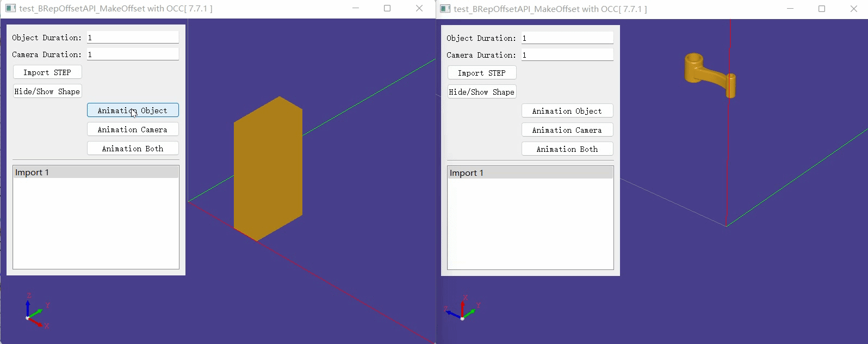Focus Object Duration field in right window
868x344 pixels.
(x=567, y=38)
